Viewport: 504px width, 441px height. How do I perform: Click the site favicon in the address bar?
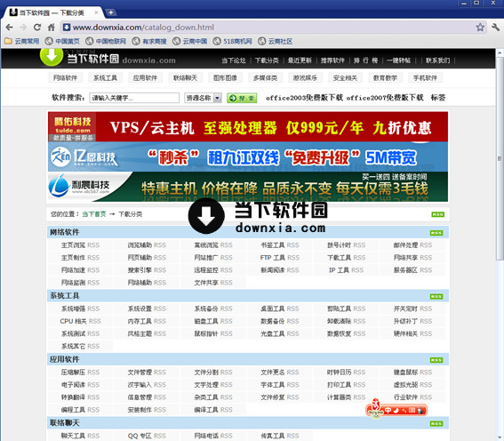67,28
